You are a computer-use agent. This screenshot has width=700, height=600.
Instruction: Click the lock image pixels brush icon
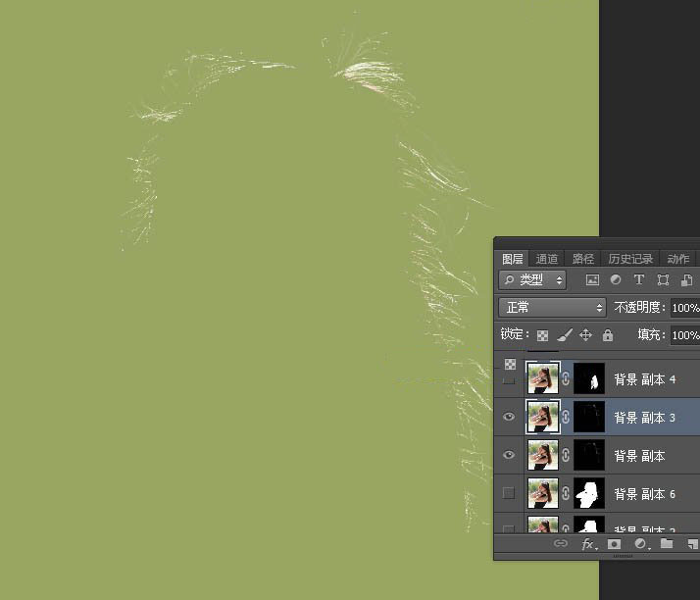coord(564,335)
